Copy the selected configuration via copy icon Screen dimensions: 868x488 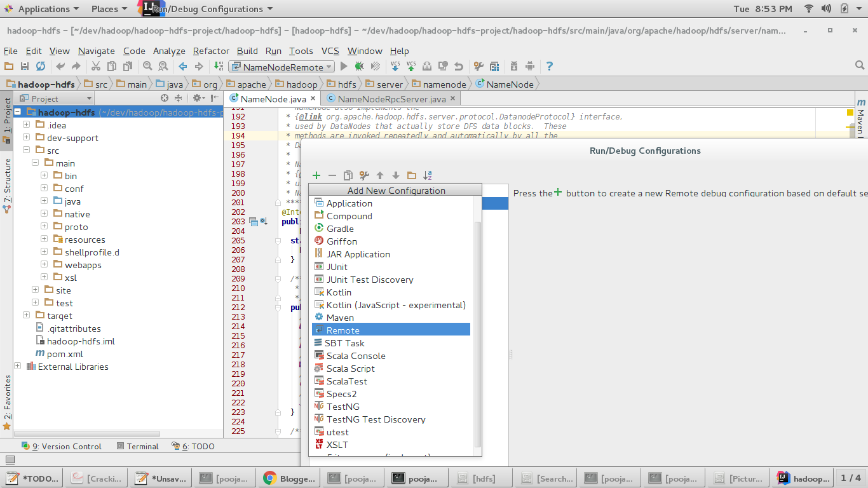click(x=348, y=175)
